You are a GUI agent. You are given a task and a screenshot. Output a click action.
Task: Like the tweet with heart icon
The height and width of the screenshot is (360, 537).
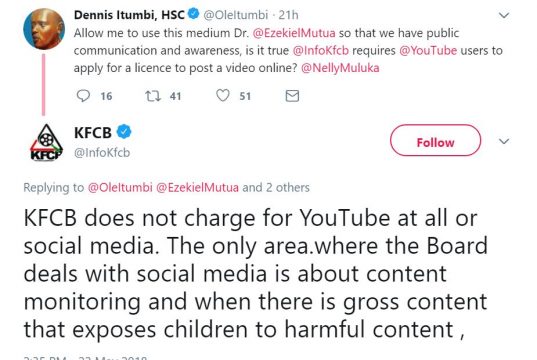pos(223,96)
